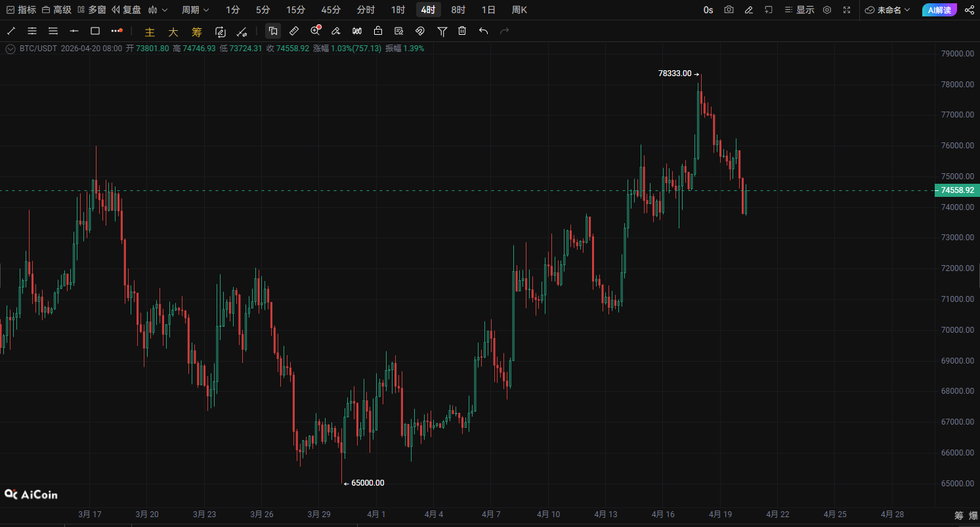Switch to the 45分 timeframe
Screen dimensions: 980x527
tap(331, 10)
